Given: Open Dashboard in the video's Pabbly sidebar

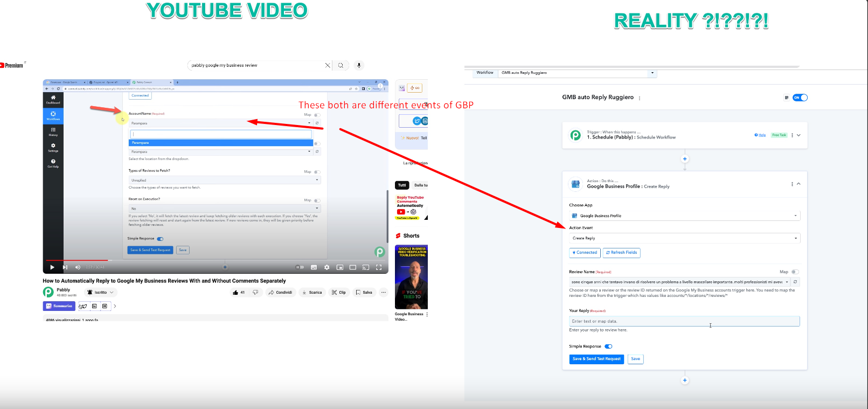Looking at the screenshot, I should click(x=53, y=100).
